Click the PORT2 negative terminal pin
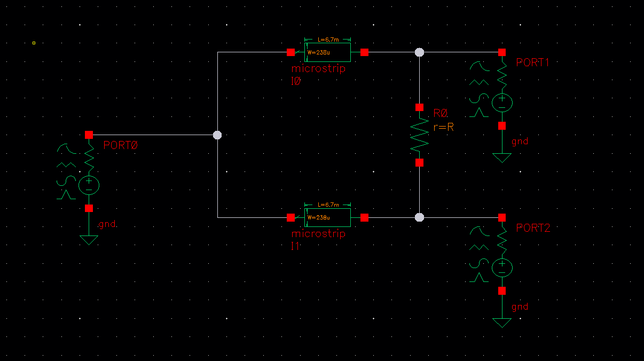This screenshot has width=644, height=361. pos(502,291)
